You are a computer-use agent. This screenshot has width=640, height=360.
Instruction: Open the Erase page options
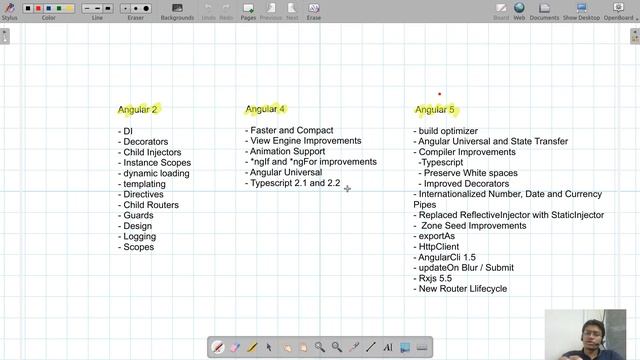pos(314,11)
